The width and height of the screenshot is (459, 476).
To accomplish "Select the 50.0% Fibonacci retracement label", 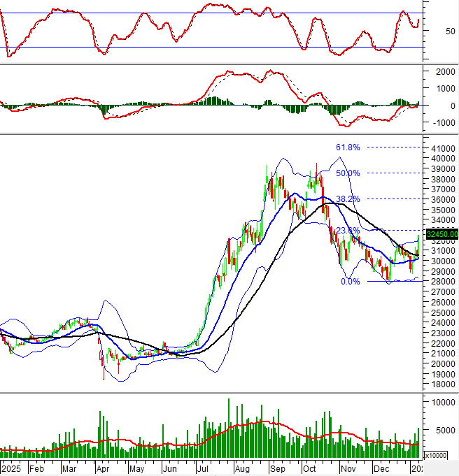I will (348, 173).
